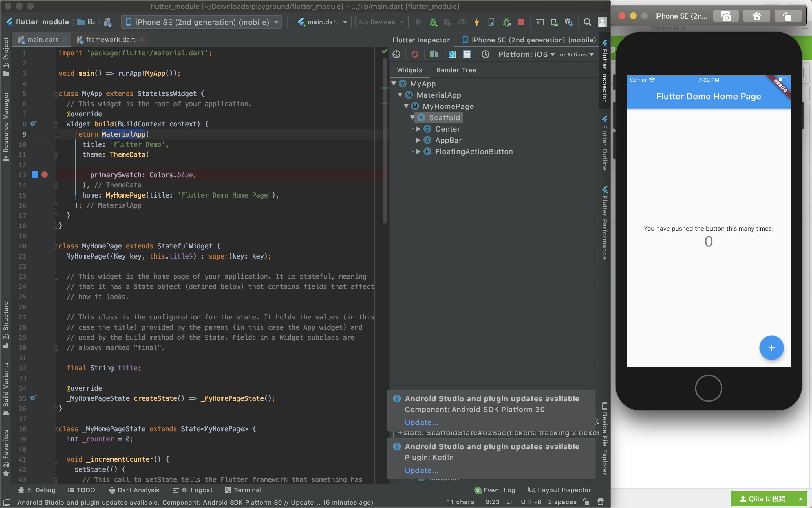Click Refresh widget info red arrows icon
Viewport: 812px width, 508px height.
pos(415,54)
